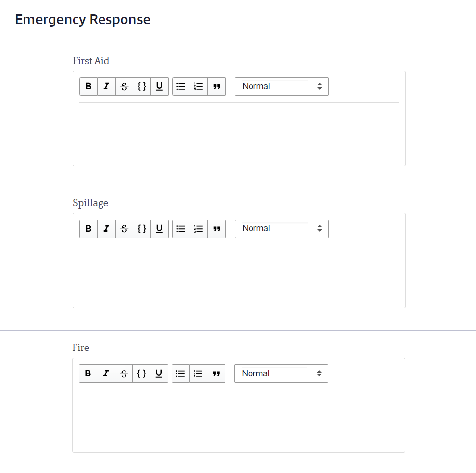Click inside the Fire text area
This screenshot has width=476, height=473.
pyautogui.click(x=239, y=420)
